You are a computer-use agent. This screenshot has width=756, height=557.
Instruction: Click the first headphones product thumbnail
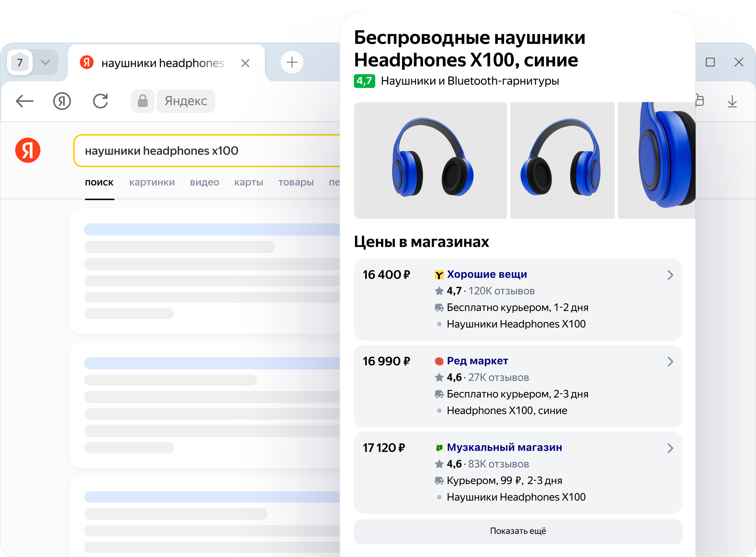(430, 160)
